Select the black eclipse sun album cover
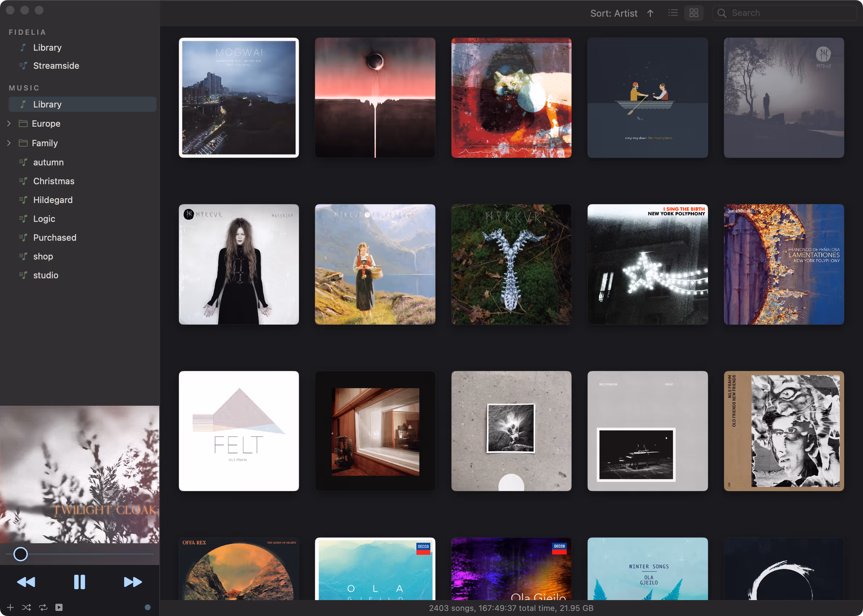 click(375, 97)
